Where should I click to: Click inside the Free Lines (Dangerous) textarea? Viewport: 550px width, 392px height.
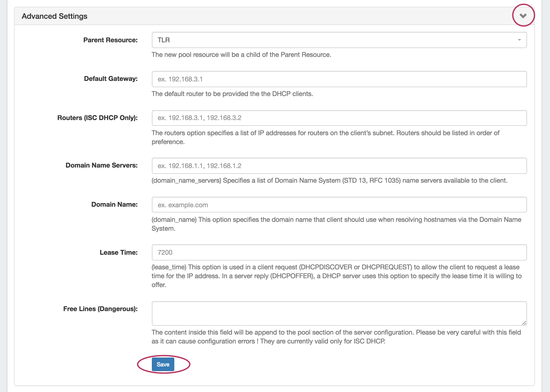pos(339,313)
